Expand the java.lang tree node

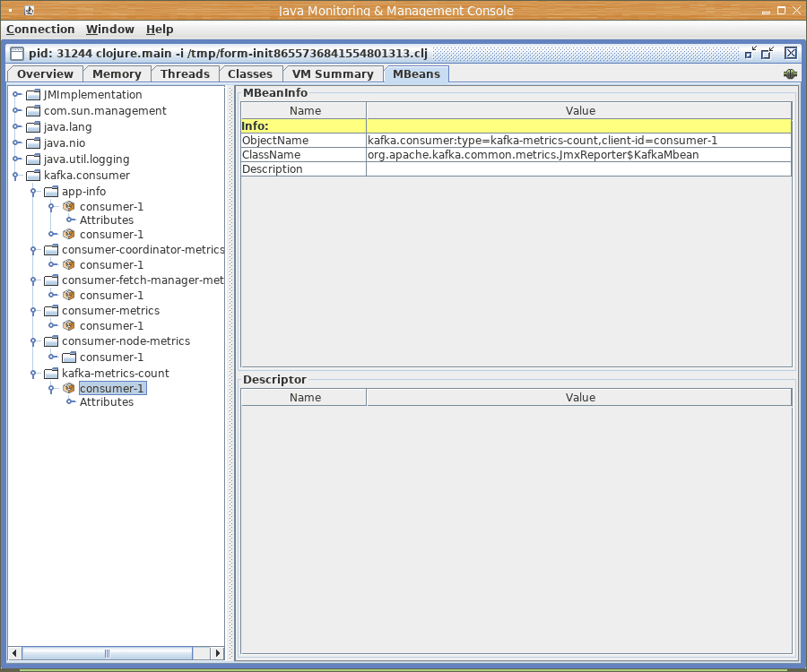coord(16,127)
